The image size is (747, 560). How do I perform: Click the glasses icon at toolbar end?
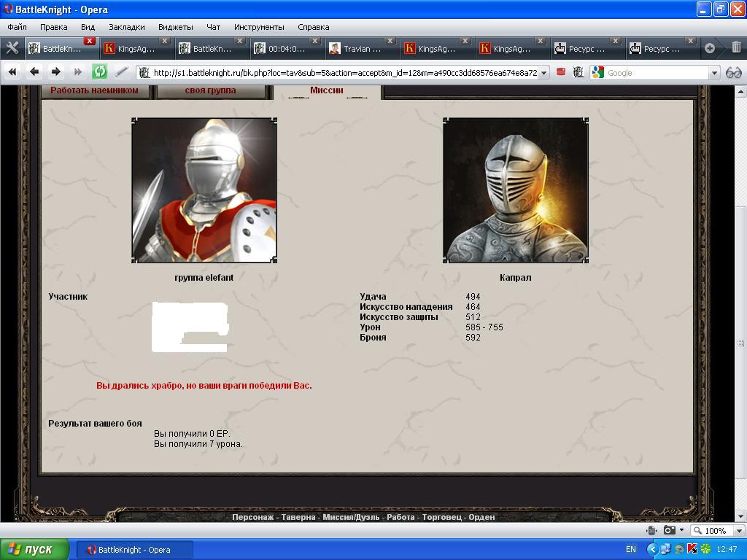(734, 73)
